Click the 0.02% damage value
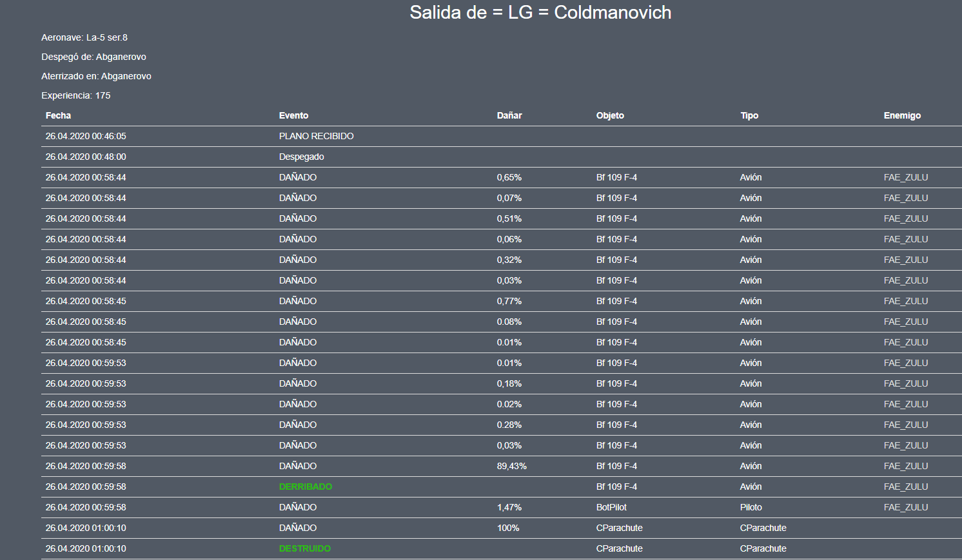The image size is (962, 560). (509, 404)
